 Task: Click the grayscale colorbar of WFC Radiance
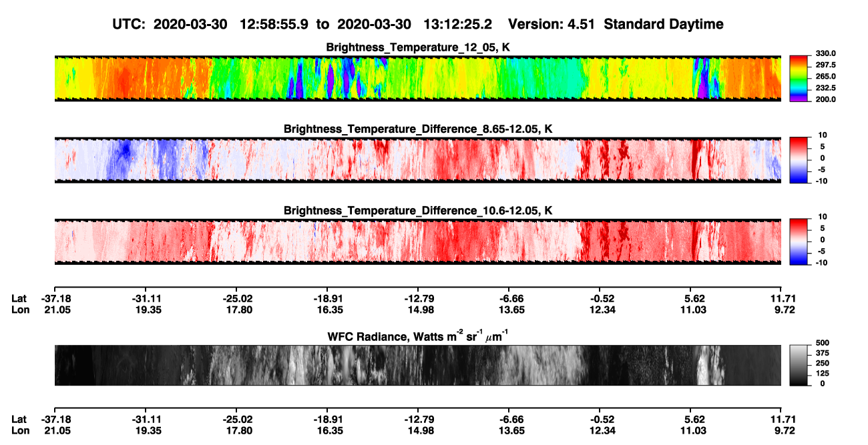(x=799, y=365)
